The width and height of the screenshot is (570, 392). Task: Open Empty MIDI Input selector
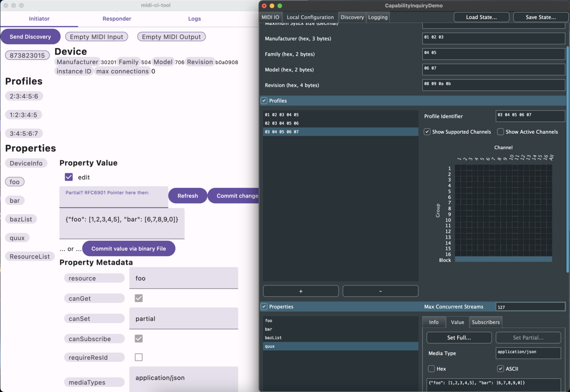click(x=96, y=37)
